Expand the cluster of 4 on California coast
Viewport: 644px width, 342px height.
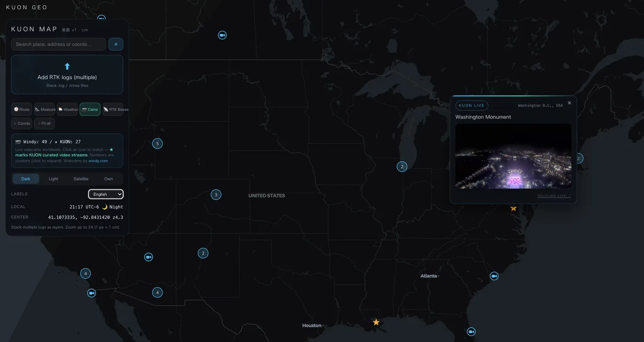[x=85, y=274]
